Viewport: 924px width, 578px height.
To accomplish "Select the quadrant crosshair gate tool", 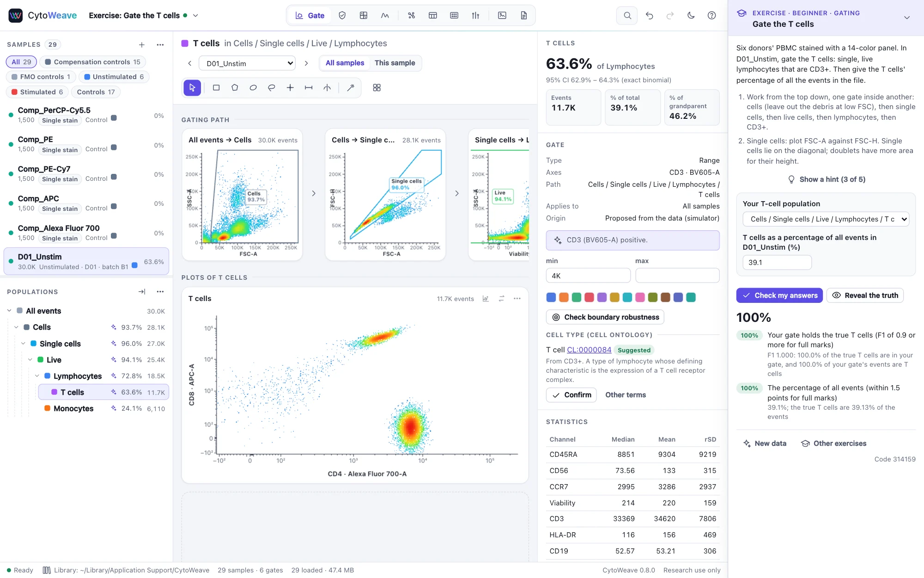I will (x=290, y=87).
